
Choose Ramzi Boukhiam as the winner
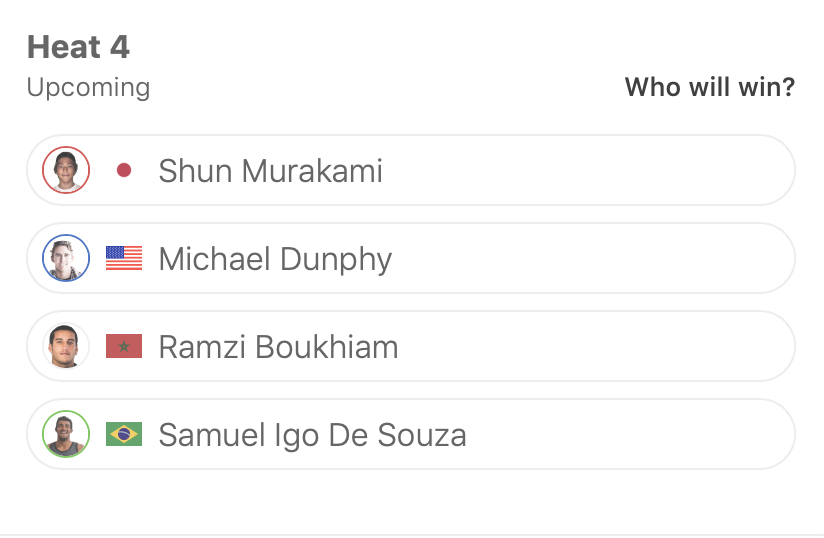[x=600, y=346]
